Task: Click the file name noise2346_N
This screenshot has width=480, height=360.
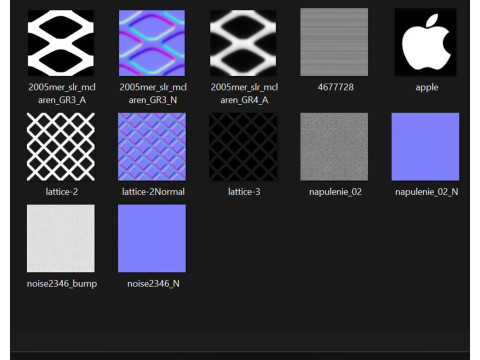Action: (153, 284)
